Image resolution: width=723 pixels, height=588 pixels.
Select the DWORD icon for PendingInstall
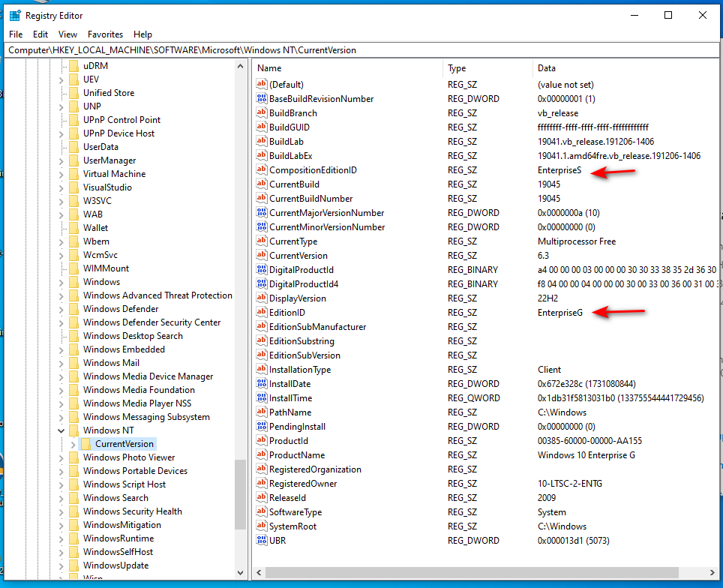tap(262, 427)
